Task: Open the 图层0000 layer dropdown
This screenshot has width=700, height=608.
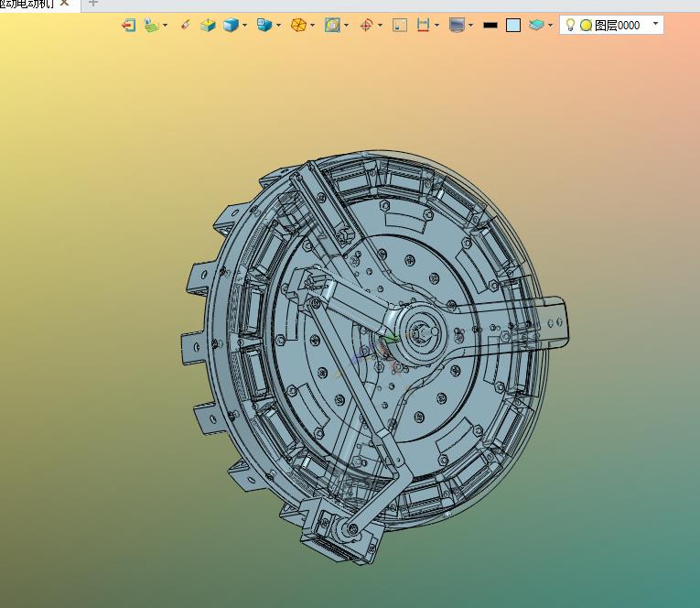Action: point(655,23)
